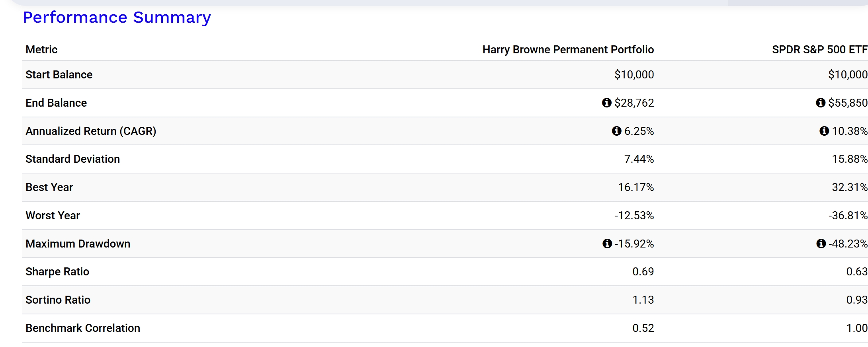Open info icon next to 6.25% CAGR

point(616,131)
